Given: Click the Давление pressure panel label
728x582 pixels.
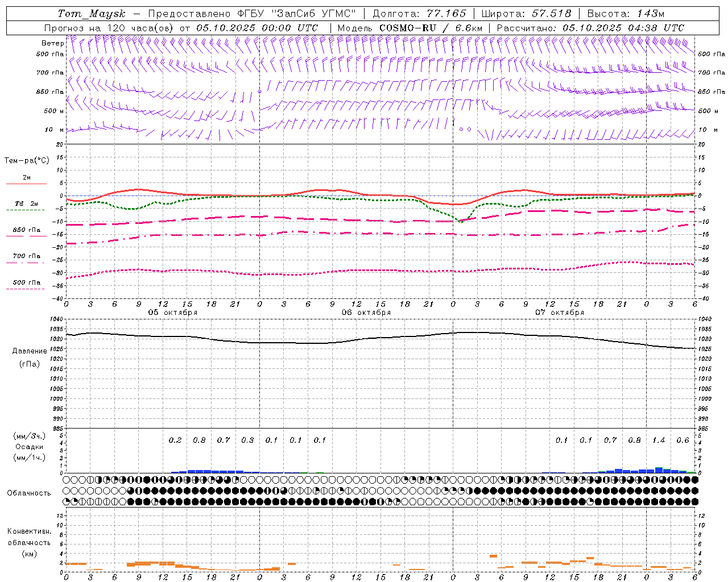Looking at the screenshot, I should pos(30,351).
